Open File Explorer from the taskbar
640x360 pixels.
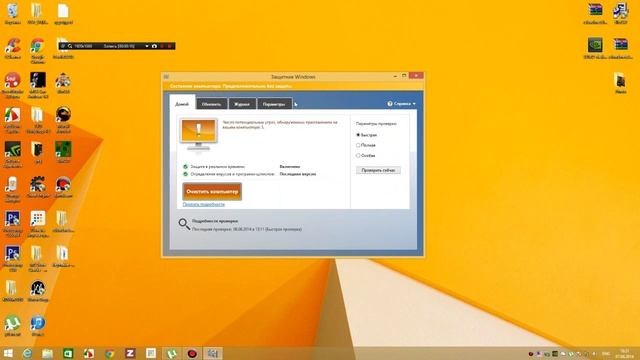tap(47, 353)
